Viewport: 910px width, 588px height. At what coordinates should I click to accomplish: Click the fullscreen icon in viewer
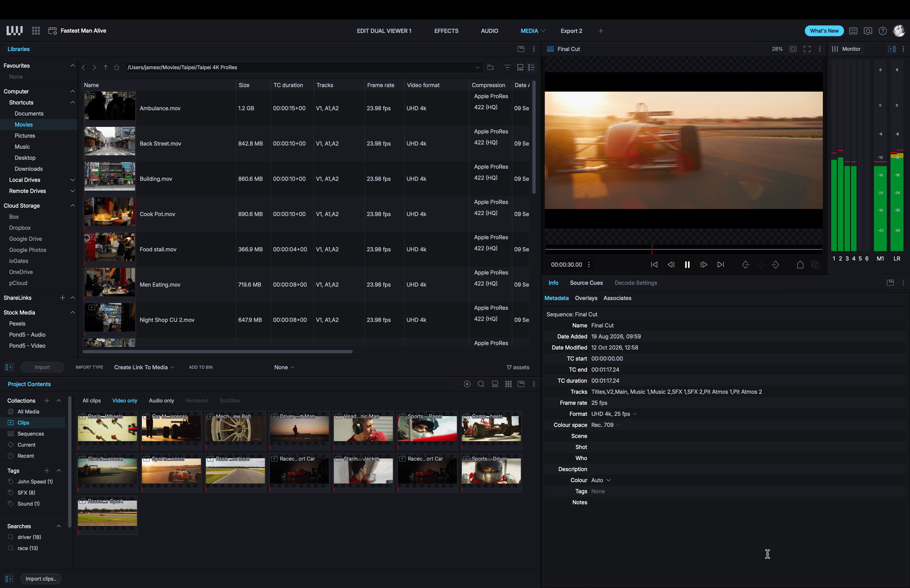(807, 49)
